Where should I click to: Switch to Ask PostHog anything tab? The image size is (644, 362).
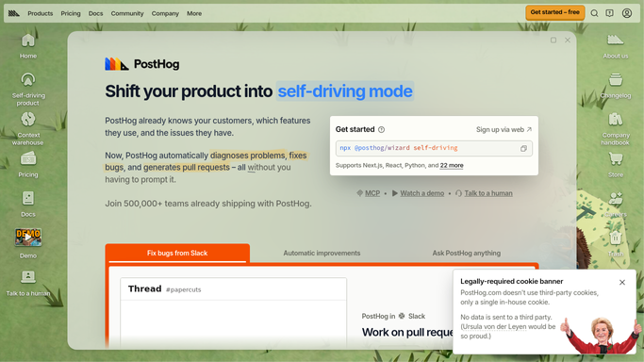pyautogui.click(x=466, y=254)
